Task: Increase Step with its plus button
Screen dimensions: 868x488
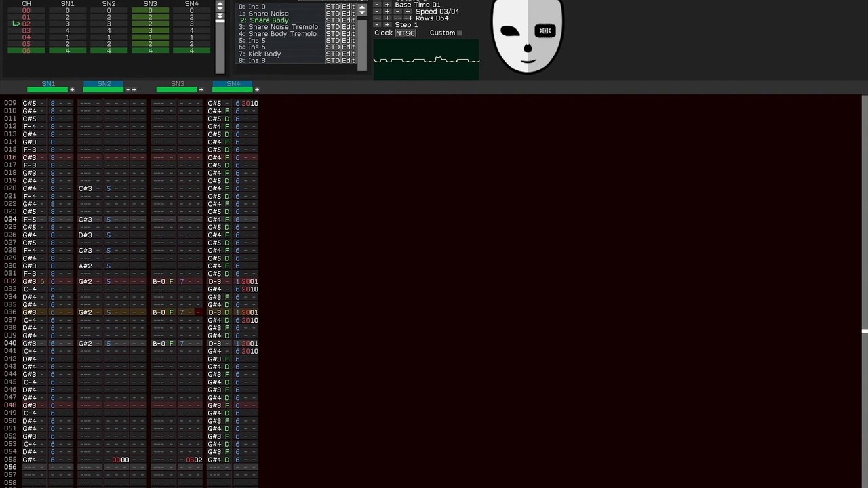Action: (x=387, y=25)
